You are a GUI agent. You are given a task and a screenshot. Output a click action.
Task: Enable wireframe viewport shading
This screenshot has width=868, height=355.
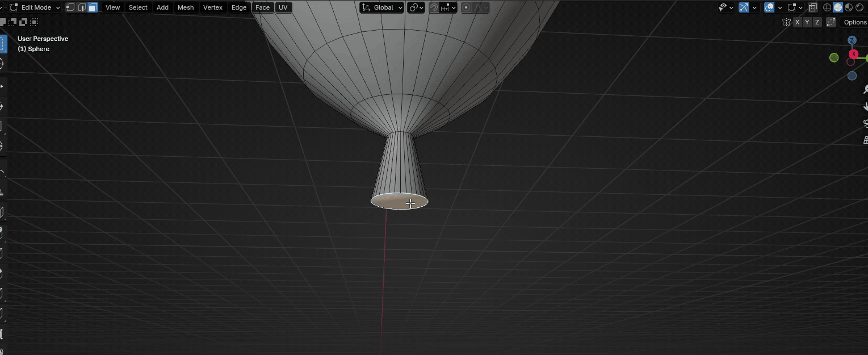(827, 7)
